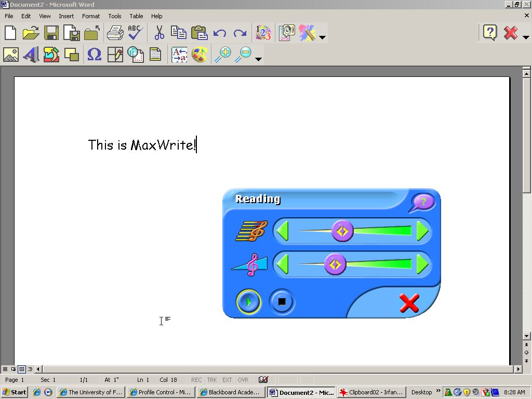This screenshot has height=399, width=532.
Task: Cut selection with scissors icon
Action: 159,33
